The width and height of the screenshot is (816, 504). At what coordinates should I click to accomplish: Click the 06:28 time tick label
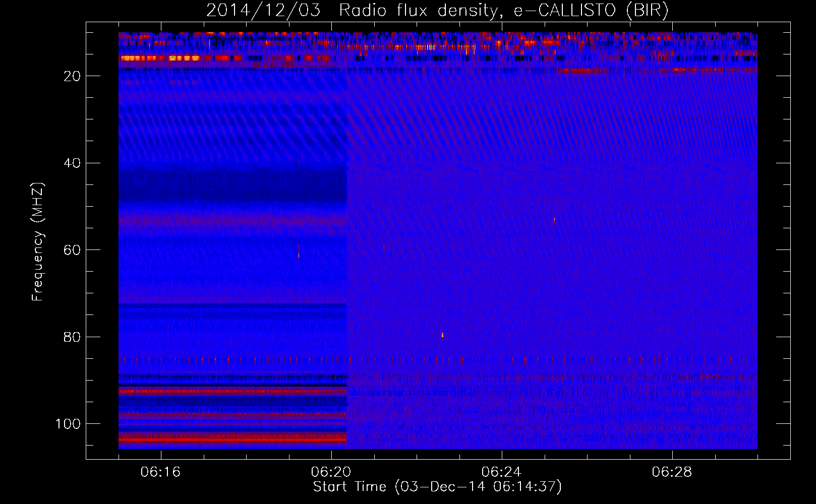pyautogui.click(x=672, y=472)
